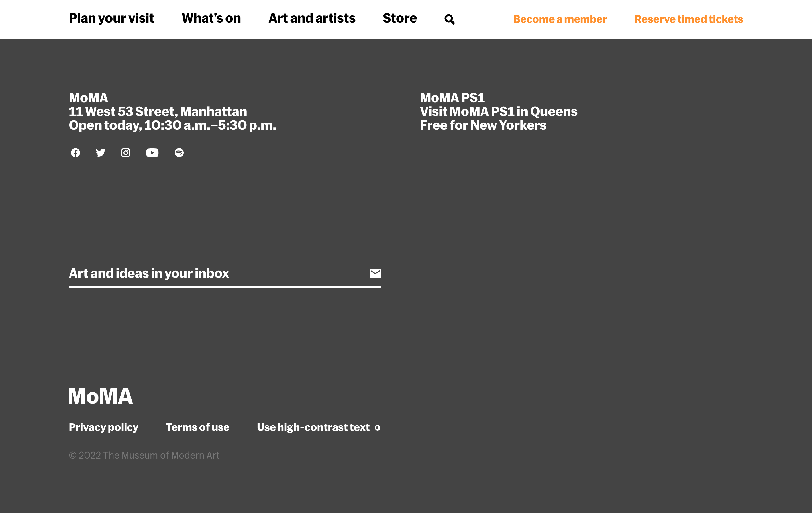Click MoMA 11 West 53 Street address

pos(158,112)
